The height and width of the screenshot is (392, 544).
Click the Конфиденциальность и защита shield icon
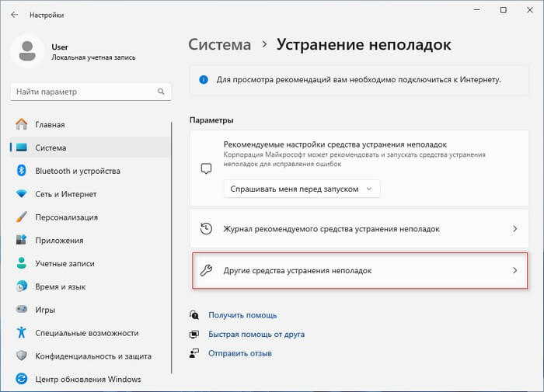22,356
